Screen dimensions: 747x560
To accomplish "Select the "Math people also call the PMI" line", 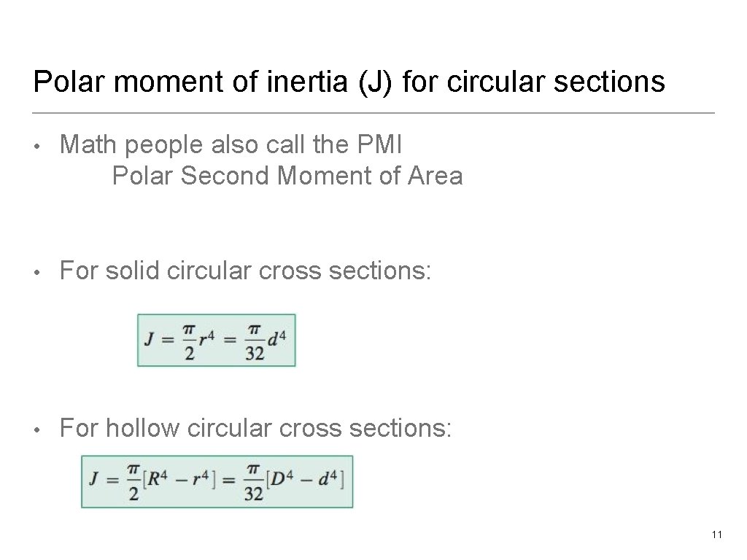I will click(231, 144).
